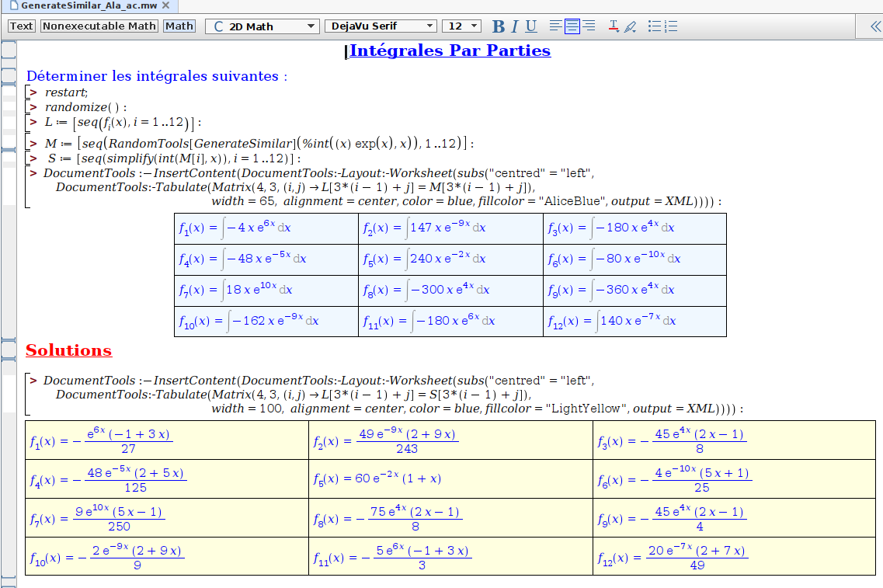Collapse the section bracket beside the title
883x588 pixels.
[x=9, y=49]
